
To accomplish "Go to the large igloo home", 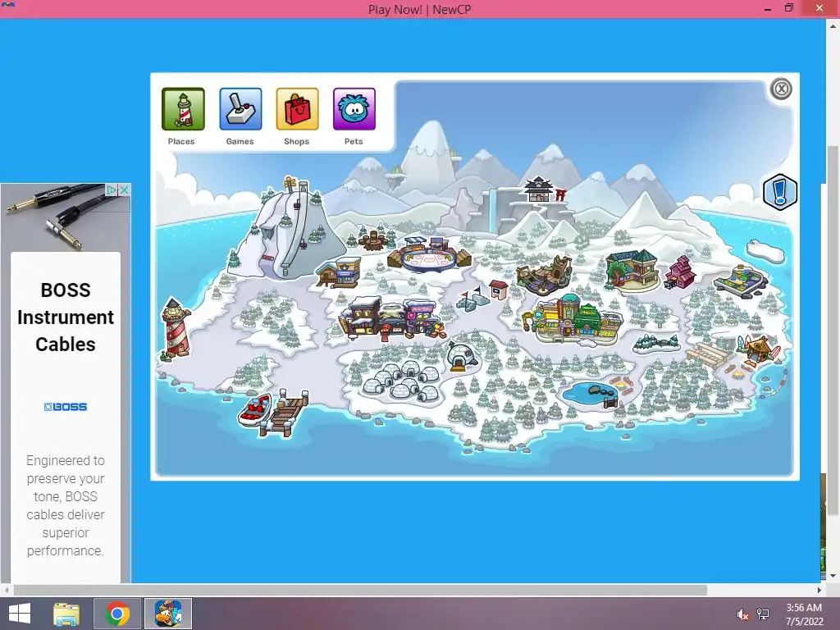I will pyautogui.click(x=462, y=356).
